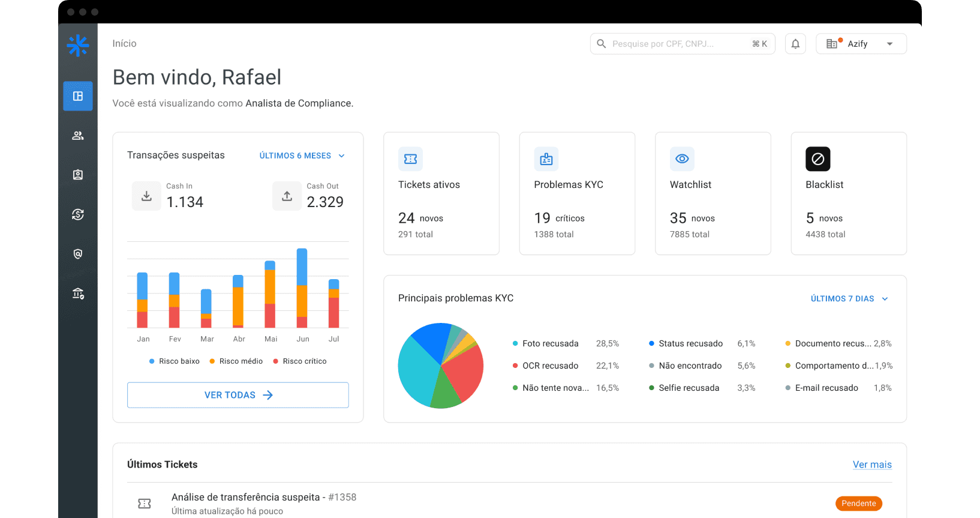This screenshot has height=518, width=980.
Task: Click the "4438 total" Blacklist text
Action: coord(826,234)
